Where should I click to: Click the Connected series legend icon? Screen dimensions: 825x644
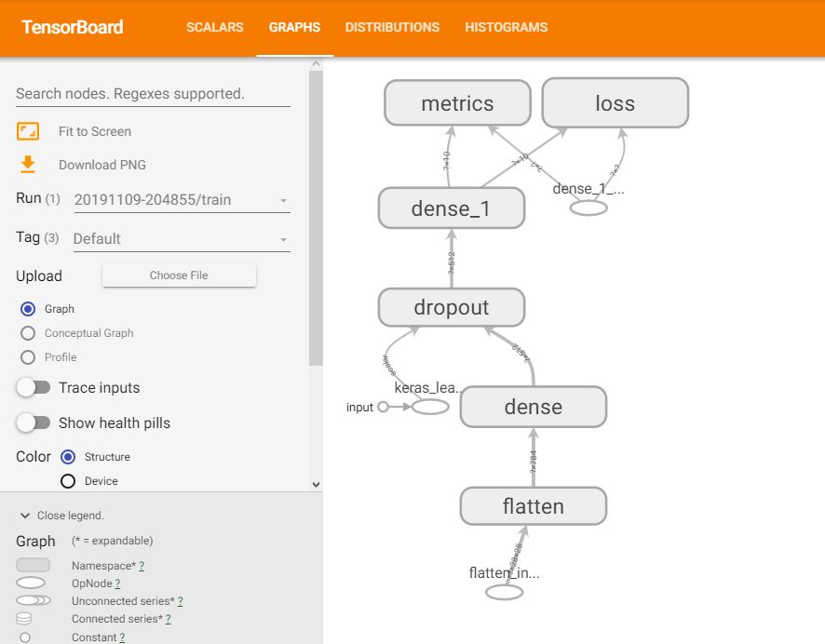pyautogui.click(x=24, y=619)
